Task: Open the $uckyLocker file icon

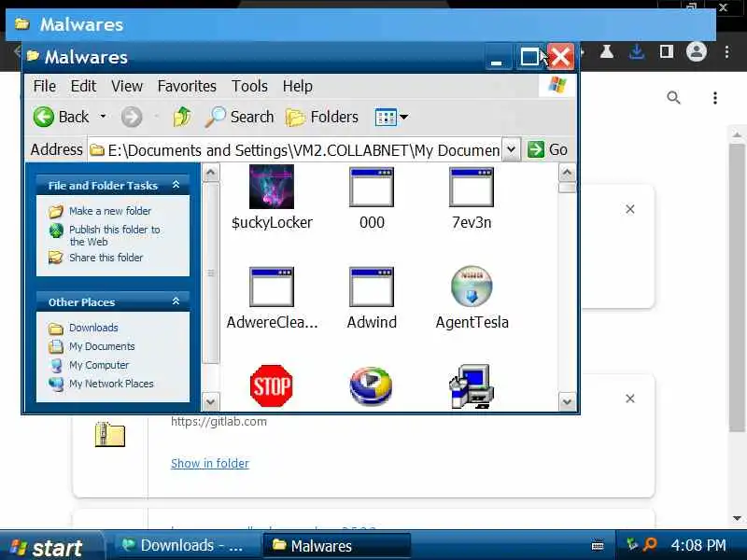Action: click(272, 187)
